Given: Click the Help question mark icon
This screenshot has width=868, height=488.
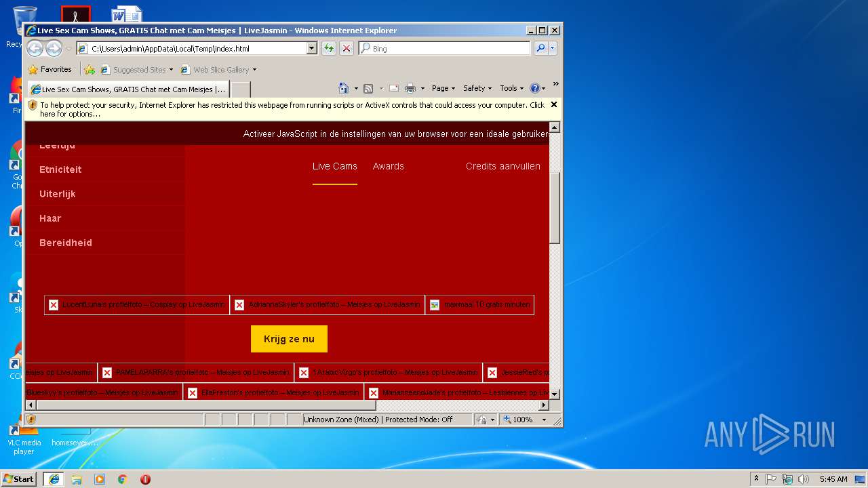Looking at the screenshot, I should [x=534, y=88].
